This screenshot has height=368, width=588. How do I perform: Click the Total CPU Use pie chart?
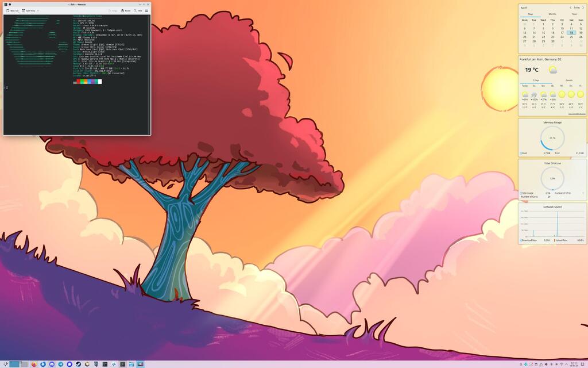coord(552,179)
